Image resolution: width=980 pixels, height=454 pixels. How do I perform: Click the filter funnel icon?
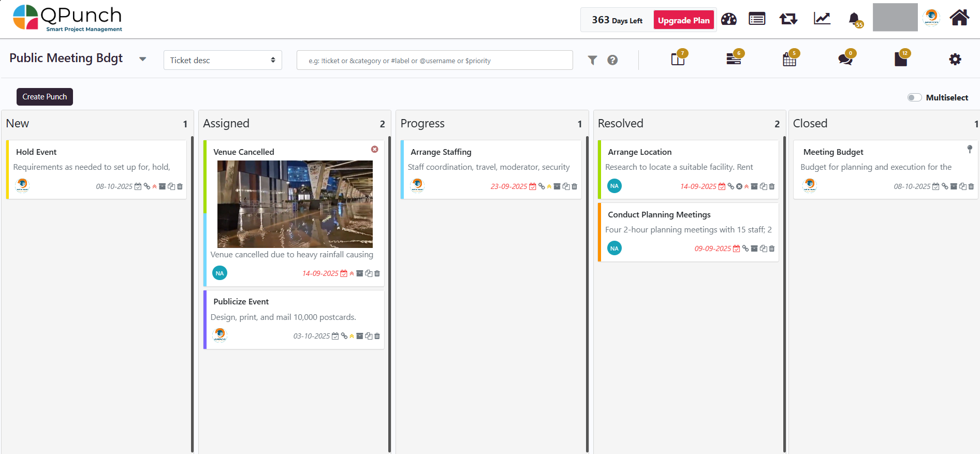[x=592, y=61]
